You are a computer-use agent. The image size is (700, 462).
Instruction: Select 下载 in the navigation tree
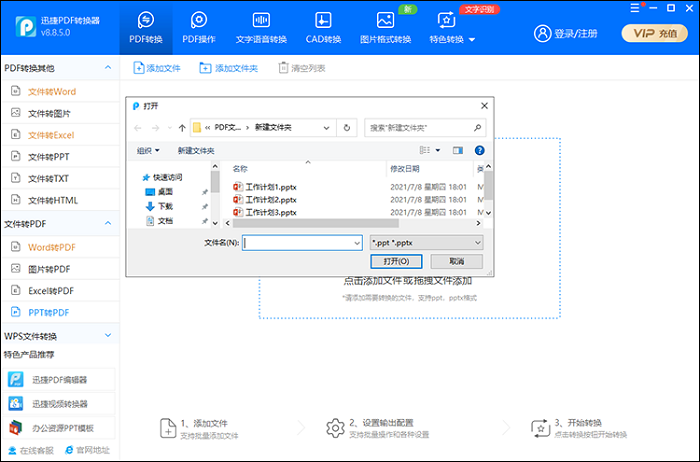(159, 206)
